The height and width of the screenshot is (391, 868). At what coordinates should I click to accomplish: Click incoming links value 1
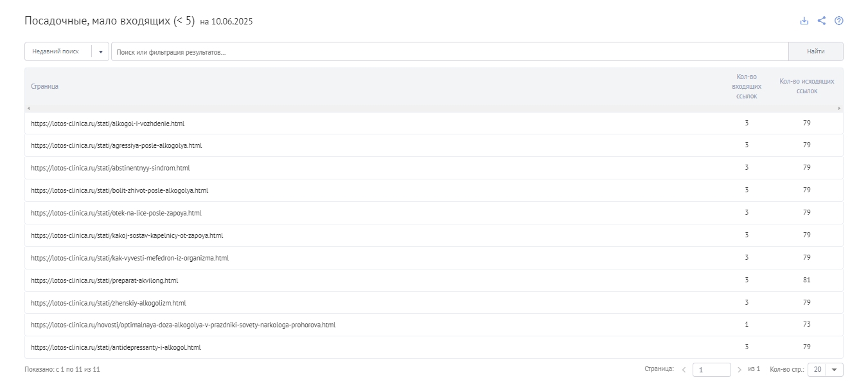(747, 325)
